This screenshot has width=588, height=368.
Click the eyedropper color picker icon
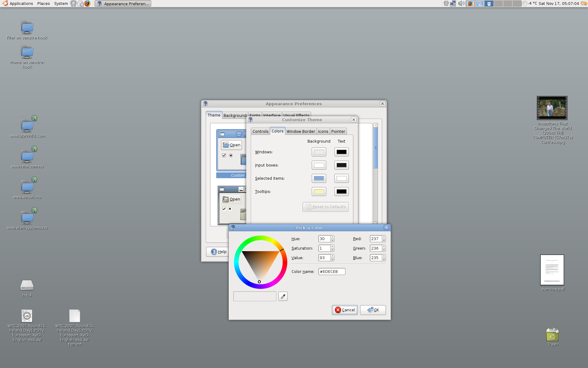pyautogui.click(x=283, y=296)
